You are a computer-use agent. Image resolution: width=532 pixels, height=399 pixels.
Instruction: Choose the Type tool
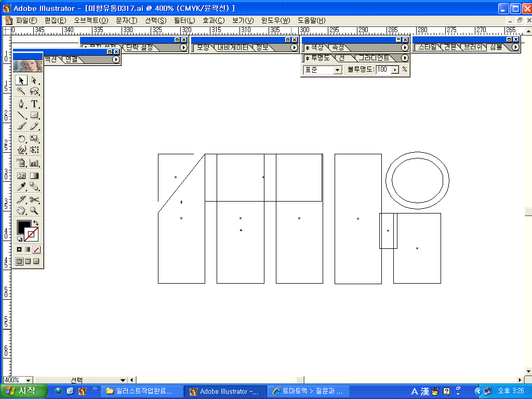coord(34,104)
